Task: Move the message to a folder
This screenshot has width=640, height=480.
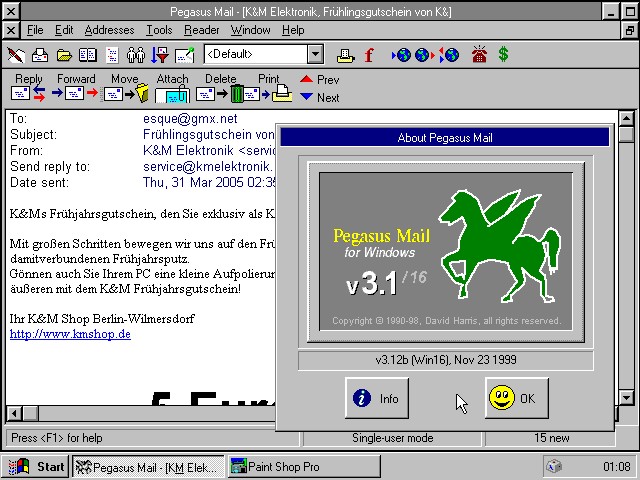Action: (x=125, y=87)
